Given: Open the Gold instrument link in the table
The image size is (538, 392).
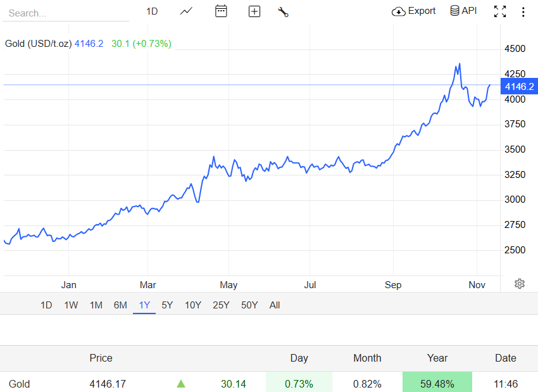Looking at the screenshot, I should tap(19, 384).
